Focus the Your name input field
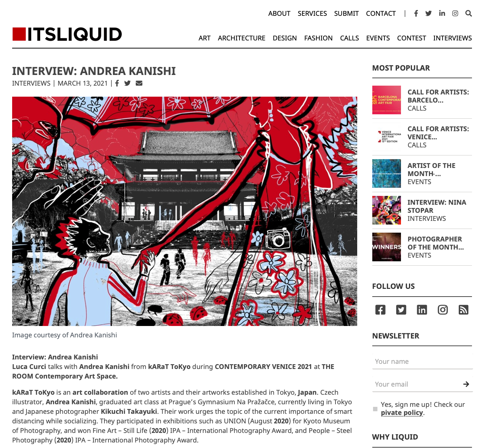Viewport: 490px width, 448px height. tap(422, 362)
